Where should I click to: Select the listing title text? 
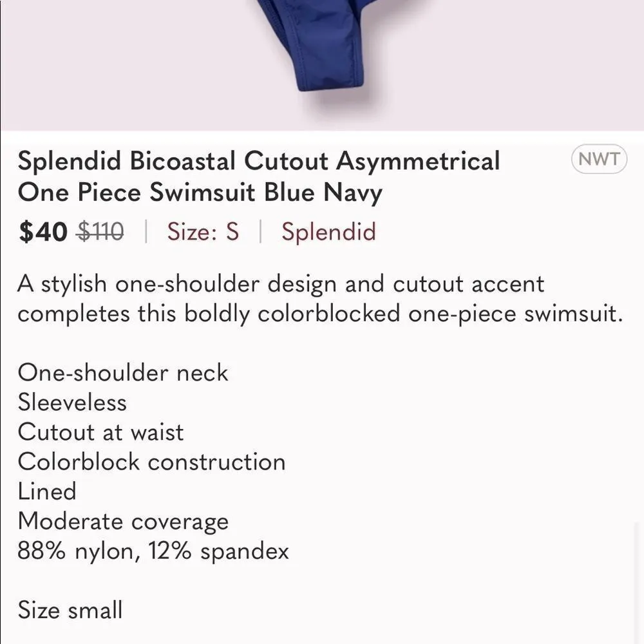pyautogui.click(x=258, y=176)
